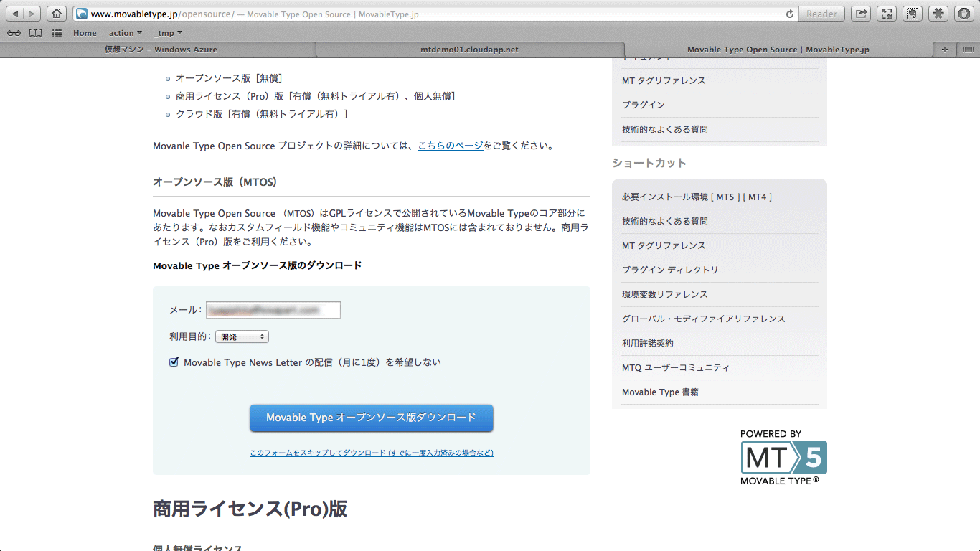Add a new tab with the plus icon
Viewport: 980px width, 551px height.
coord(944,50)
